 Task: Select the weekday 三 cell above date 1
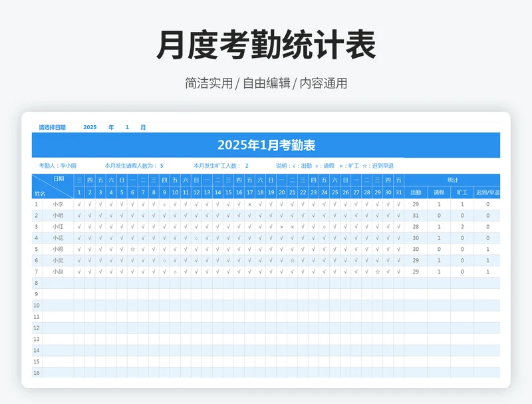pyautogui.click(x=79, y=180)
